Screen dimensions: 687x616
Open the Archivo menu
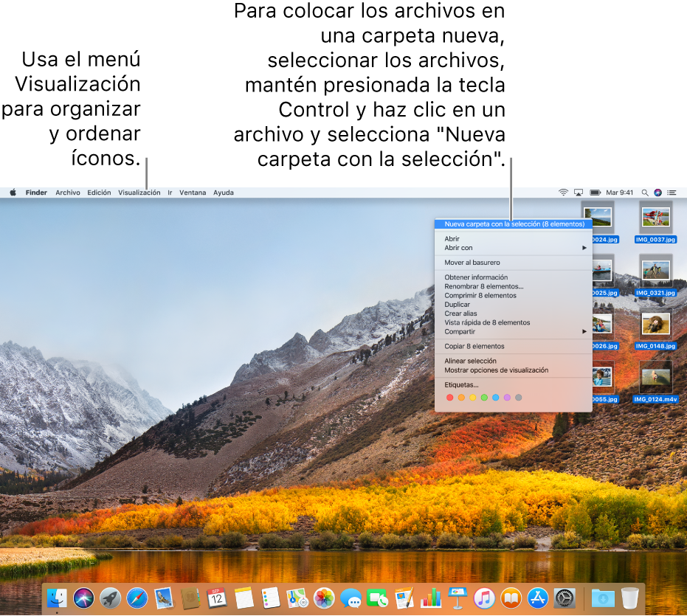coord(68,193)
